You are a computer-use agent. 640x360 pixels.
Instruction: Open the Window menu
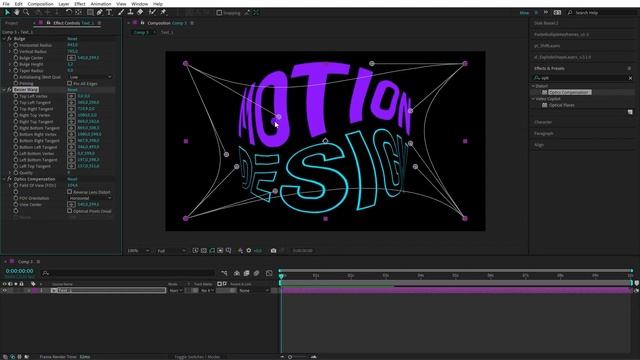[139, 4]
